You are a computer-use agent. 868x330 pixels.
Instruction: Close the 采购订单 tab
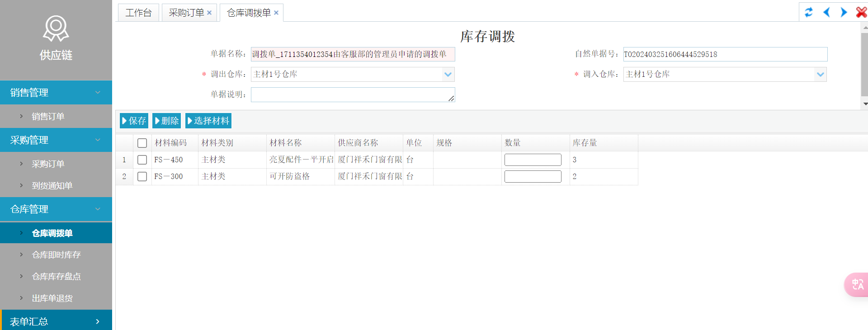(x=209, y=13)
